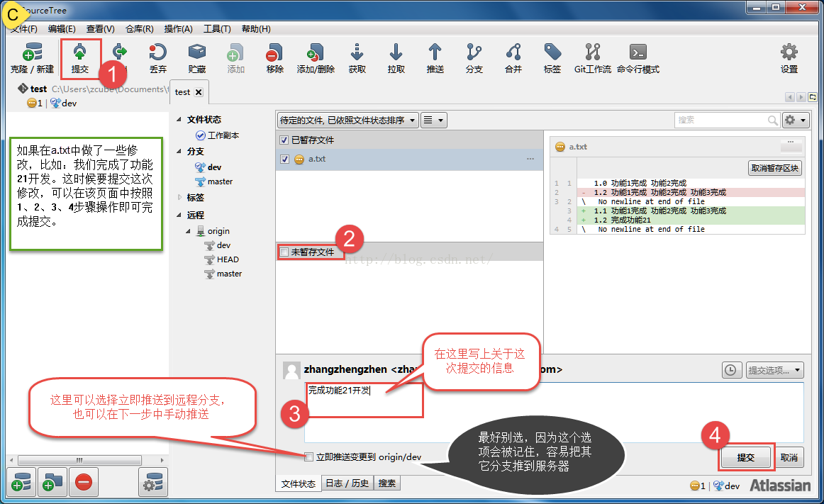The height and width of the screenshot is (504, 824).
Task: Open Settings (设置) gear in toolbar
Action: pos(789,58)
